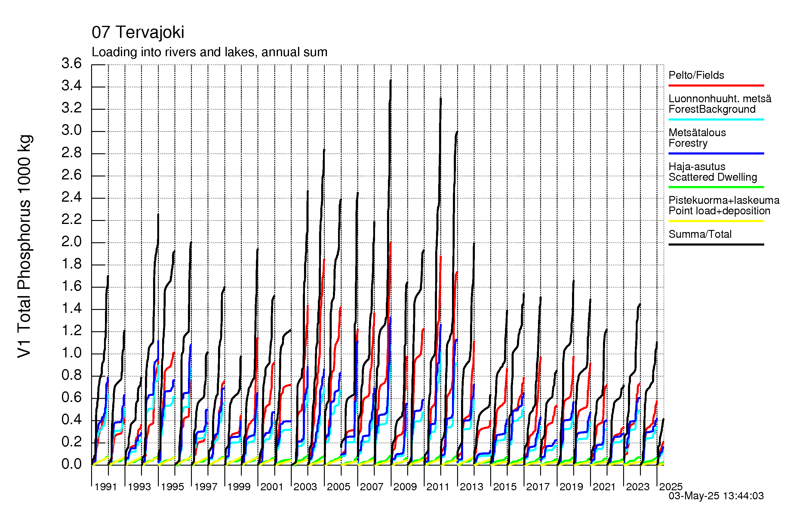
Task: Click the black total peak of year 2008
Action: (x=391, y=81)
